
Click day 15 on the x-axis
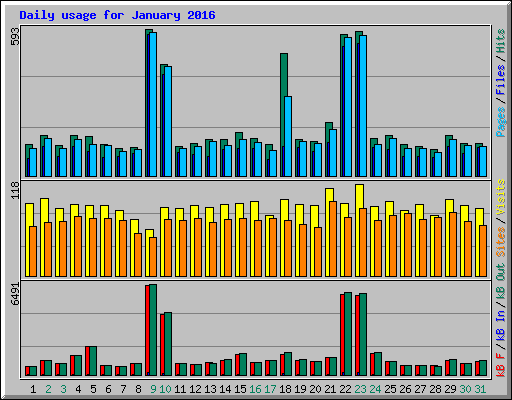tap(240, 389)
